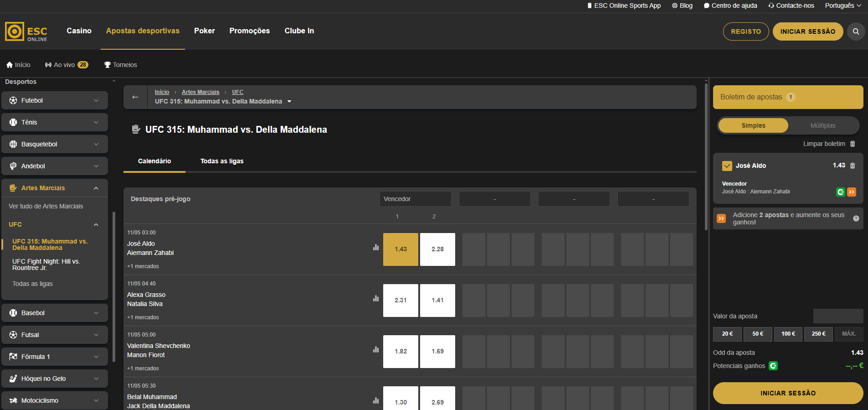This screenshot has height=410, width=868.
Task: Open statistics icon for Alexa Grasso fight
Action: [x=376, y=298]
